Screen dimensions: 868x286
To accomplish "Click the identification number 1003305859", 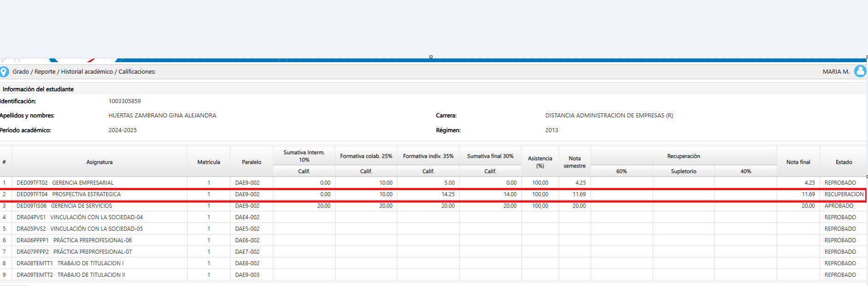I will [x=125, y=101].
